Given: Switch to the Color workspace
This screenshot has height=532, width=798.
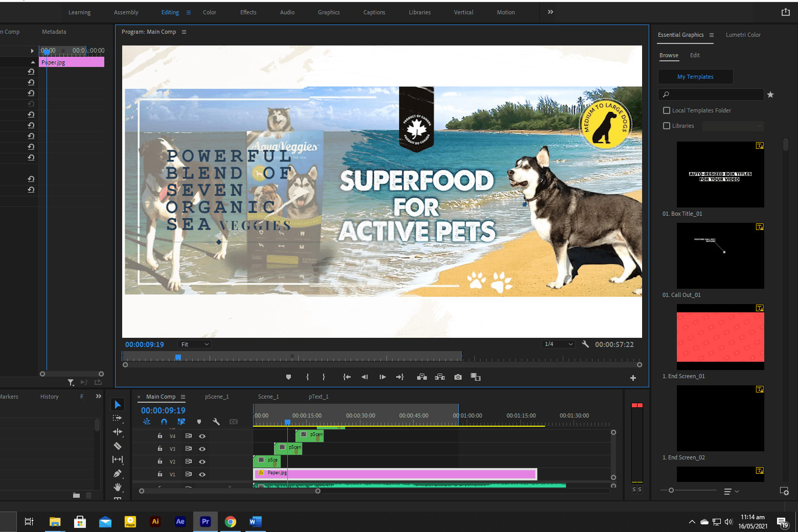Looking at the screenshot, I should point(210,12).
